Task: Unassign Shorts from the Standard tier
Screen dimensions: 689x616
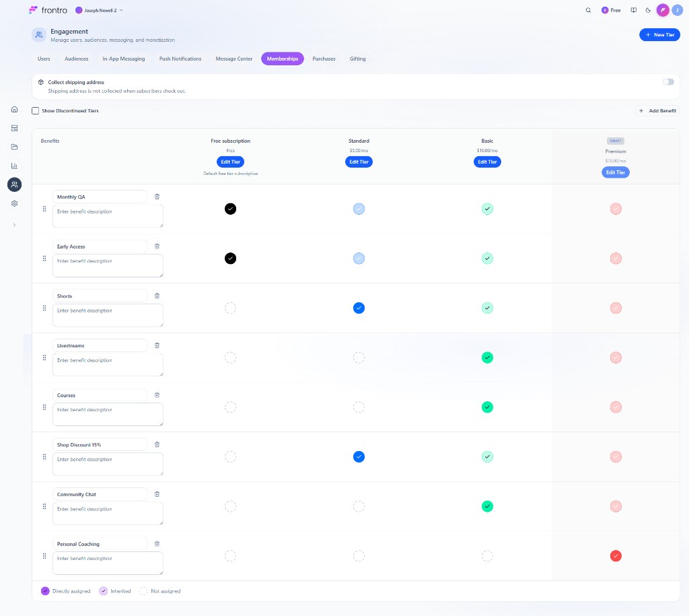Action: pyautogui.click(x=359, y=308)
